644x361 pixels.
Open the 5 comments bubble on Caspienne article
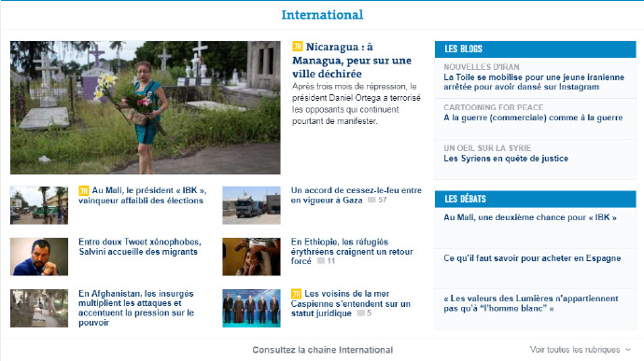coord(364,312)
